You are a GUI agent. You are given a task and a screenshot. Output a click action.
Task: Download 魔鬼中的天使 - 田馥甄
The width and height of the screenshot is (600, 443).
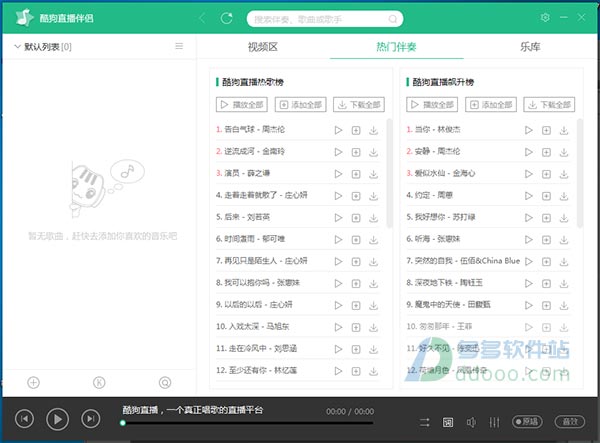[564, 305]
